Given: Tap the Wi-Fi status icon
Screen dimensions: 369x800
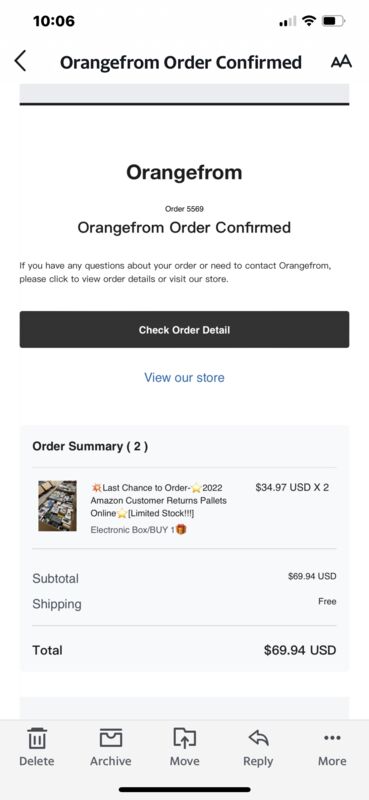Looking at the screenshot, I should pyautogui.click(x=309, y=21).
